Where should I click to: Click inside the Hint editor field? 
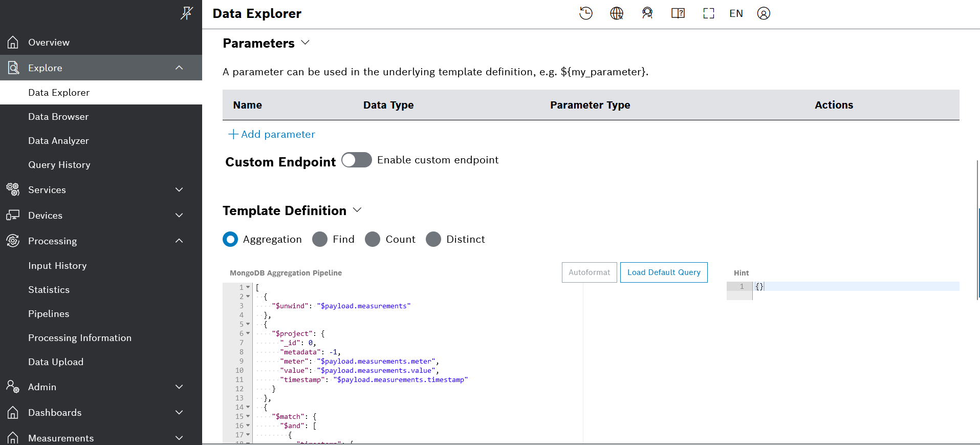pos(855,287)
